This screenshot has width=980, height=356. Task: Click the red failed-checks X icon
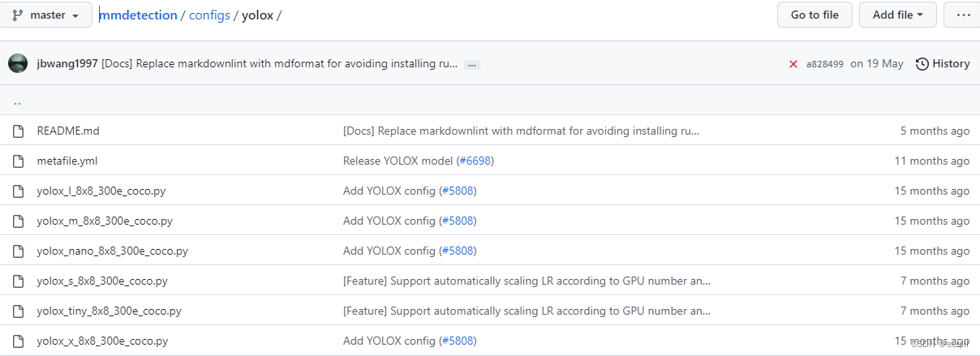[x=793, y=64]
